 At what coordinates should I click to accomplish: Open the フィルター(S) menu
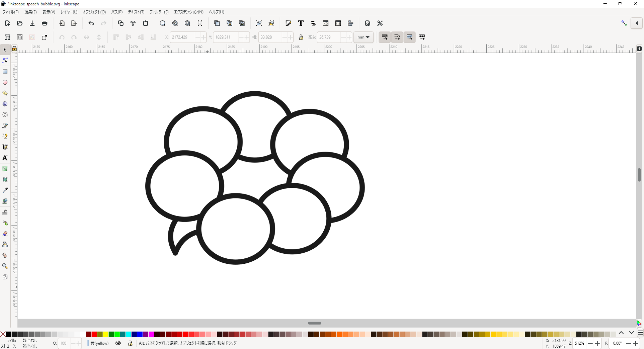click(159, 12)
